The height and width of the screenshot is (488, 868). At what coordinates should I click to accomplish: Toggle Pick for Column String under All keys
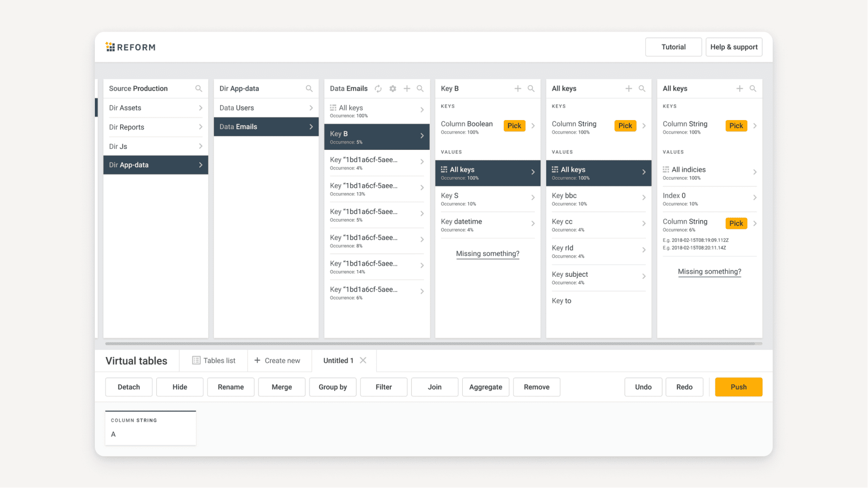[625, 125]
